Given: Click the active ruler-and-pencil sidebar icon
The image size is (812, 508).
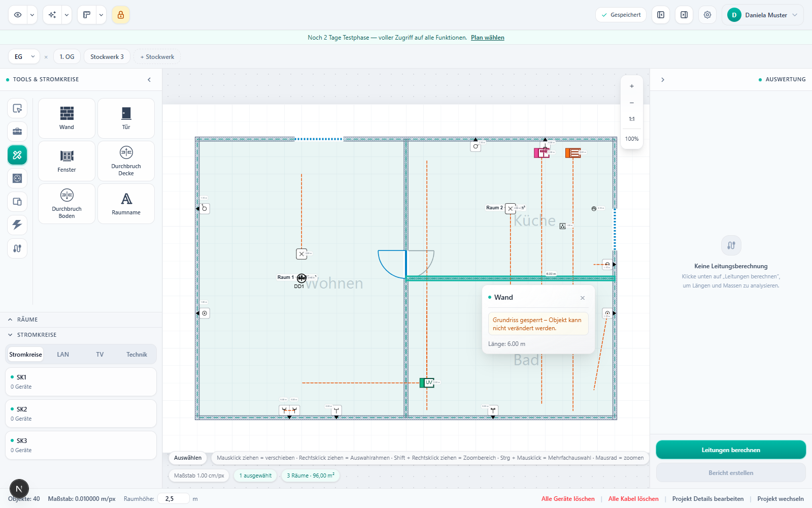Looking at the screenshot, I should click(x=17, y=155).
